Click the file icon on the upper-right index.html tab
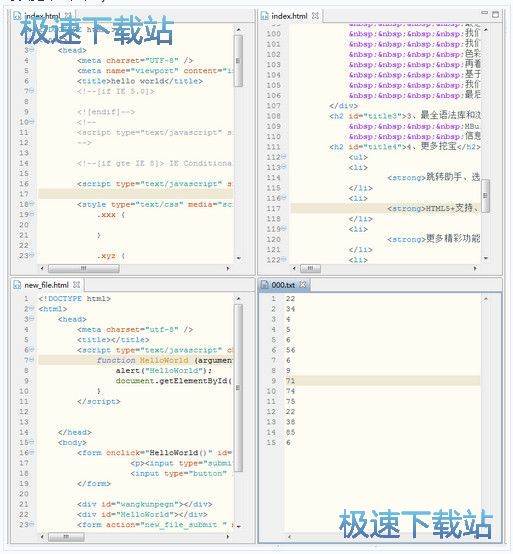 coord(264,16)
